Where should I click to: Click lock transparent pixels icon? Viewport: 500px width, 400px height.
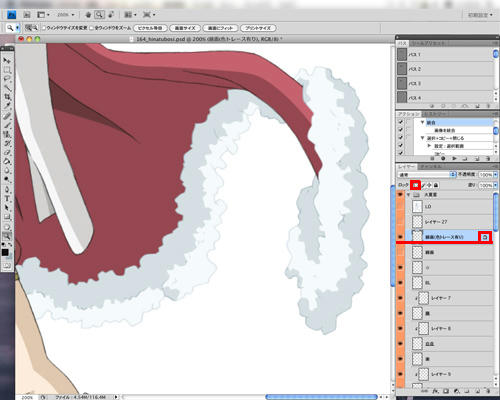[415, 185]
